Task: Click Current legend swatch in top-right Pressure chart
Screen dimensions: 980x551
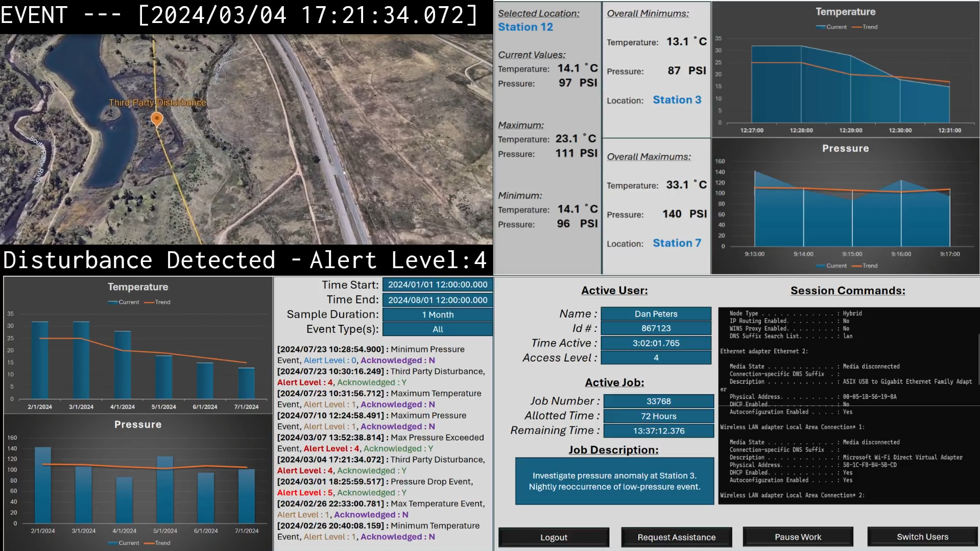Action: pyautogui.click(x=821, y=266)
